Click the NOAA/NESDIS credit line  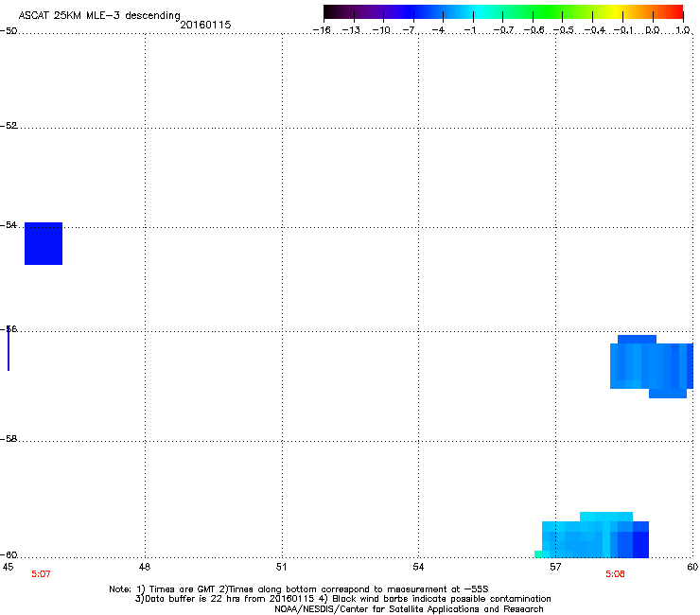[x=409, y=609]
